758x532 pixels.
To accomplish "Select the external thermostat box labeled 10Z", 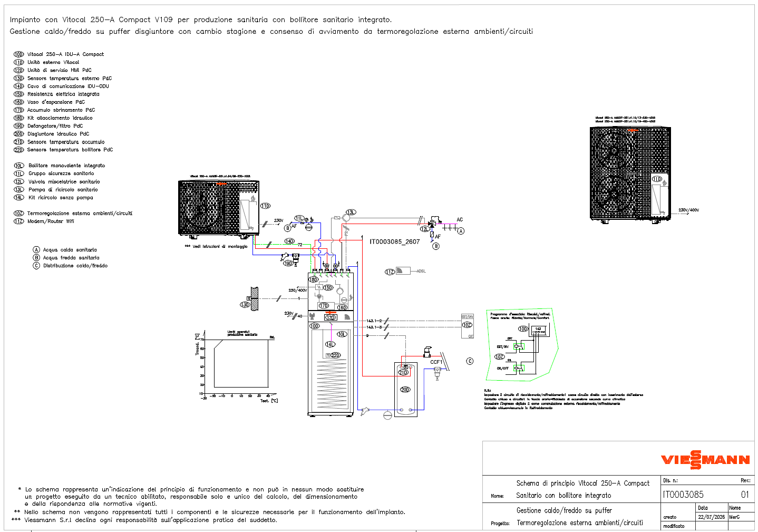I will [x=468, y=326].
